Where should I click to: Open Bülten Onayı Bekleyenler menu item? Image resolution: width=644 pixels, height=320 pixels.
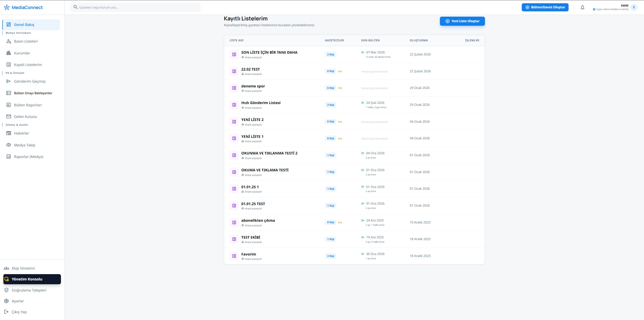[33, 93]
